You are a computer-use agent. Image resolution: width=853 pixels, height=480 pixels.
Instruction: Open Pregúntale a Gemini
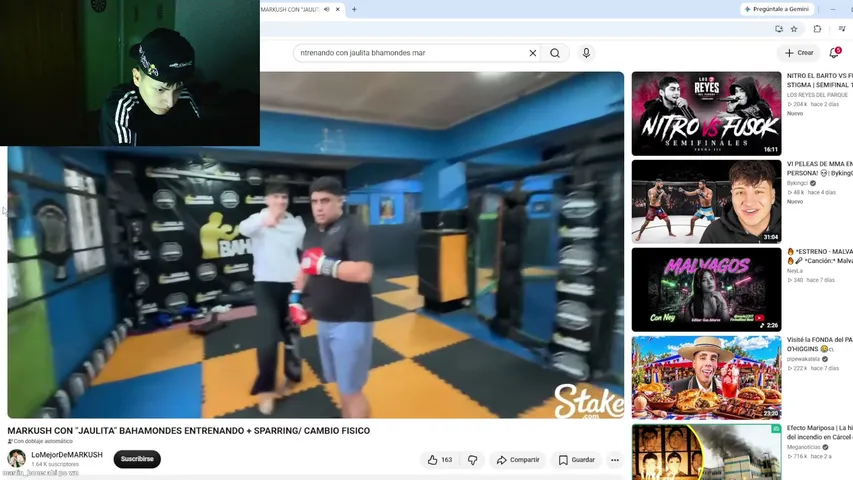[777, 9]
